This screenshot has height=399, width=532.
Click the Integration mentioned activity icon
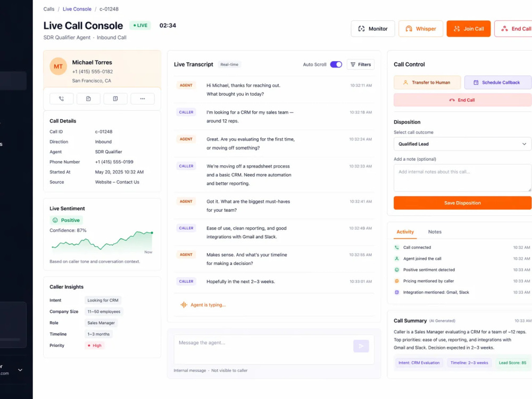click(397, 292)
